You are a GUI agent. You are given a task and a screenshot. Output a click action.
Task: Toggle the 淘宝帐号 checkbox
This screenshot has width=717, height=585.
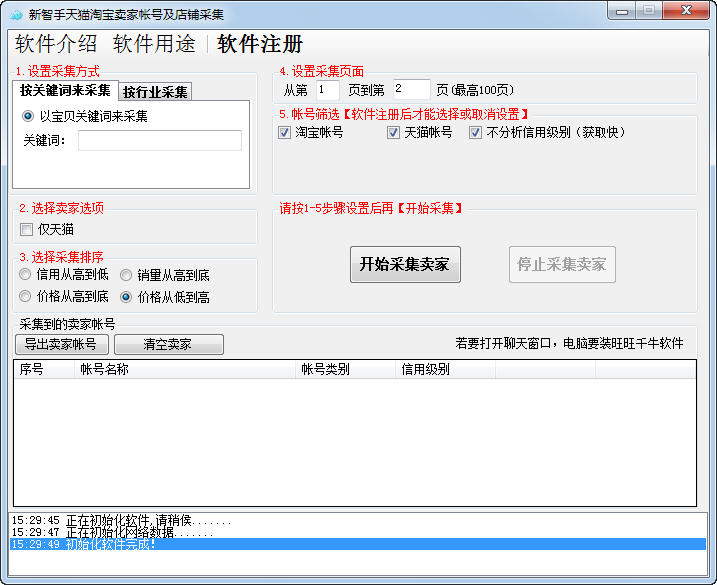[x=284, y=133]
